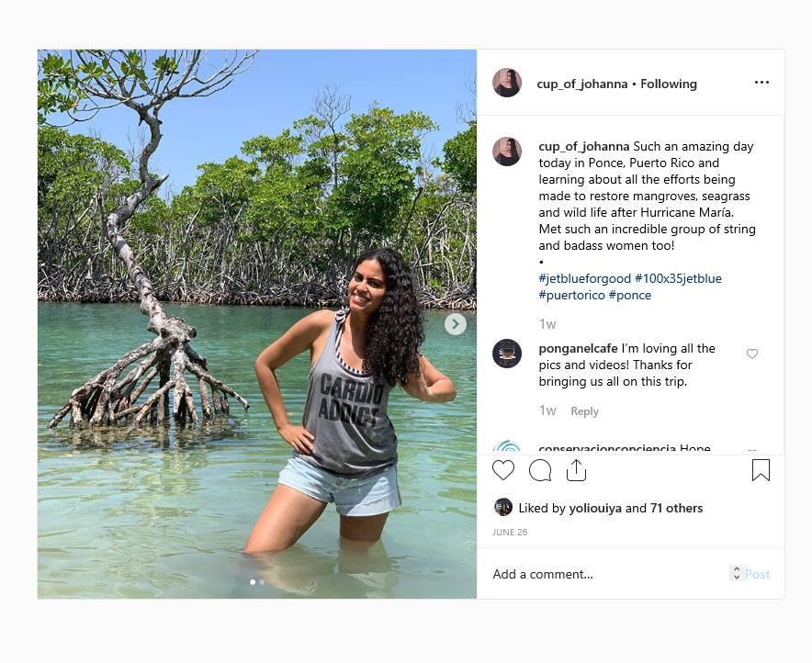The height and width of the screenshot is (663, 812).
Task: Open the #puertorico hashtag link
Action: coord(571,295)
